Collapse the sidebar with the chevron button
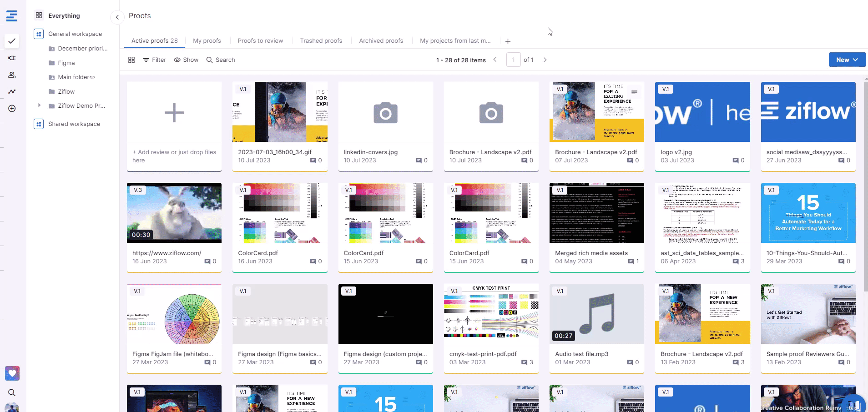 (x=117, y=17)
